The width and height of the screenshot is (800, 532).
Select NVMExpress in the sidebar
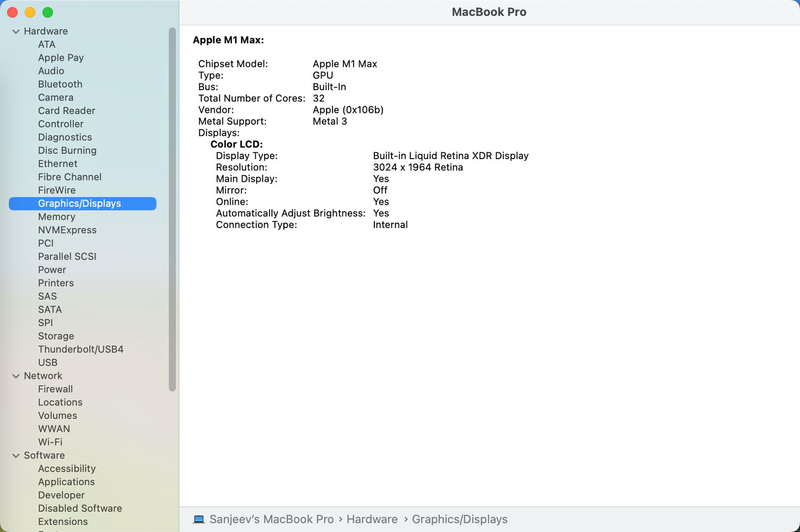(x=67, y=231)
